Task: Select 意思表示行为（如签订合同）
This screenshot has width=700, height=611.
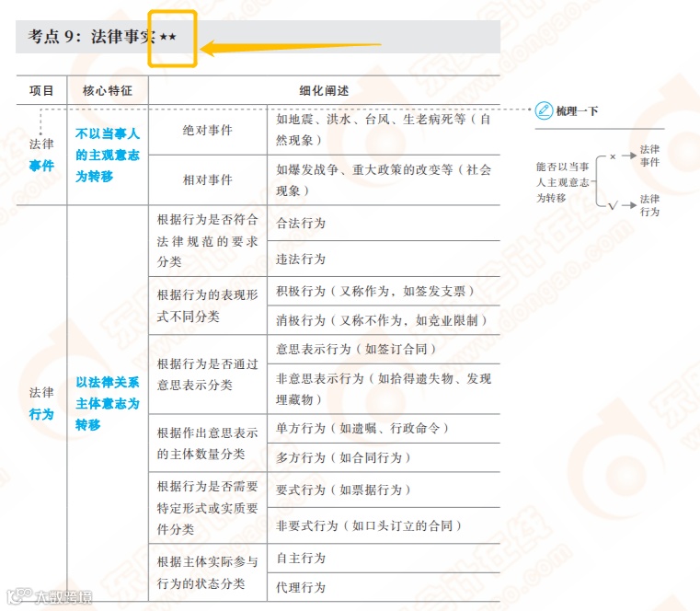Action: (356, 350)
